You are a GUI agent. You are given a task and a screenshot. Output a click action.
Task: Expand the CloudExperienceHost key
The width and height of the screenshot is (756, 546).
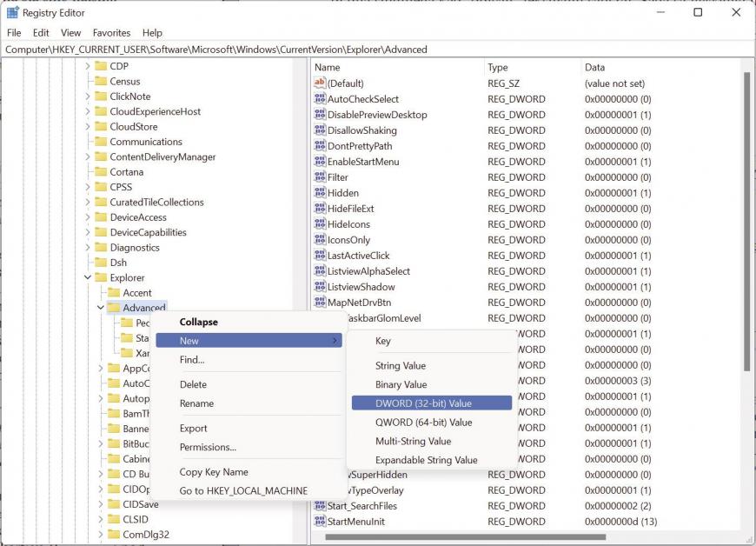[87, 111]
